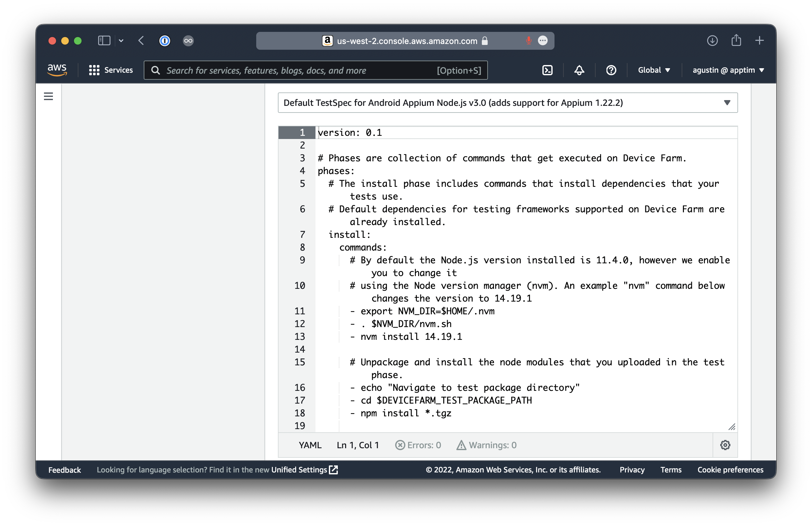Click the AWS services grid icon
The height and width of the screenshot is (526, 812).
[94, 70]
